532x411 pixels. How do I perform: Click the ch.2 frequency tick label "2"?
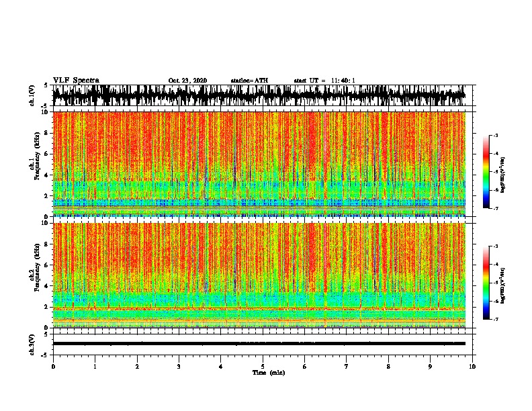[x=48, y=307]
